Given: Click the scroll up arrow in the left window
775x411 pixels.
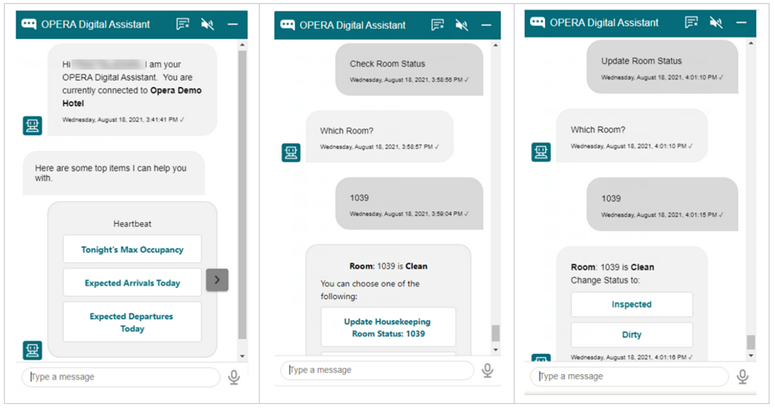Looking at the screenshot, I should click(x=242, y=45).
